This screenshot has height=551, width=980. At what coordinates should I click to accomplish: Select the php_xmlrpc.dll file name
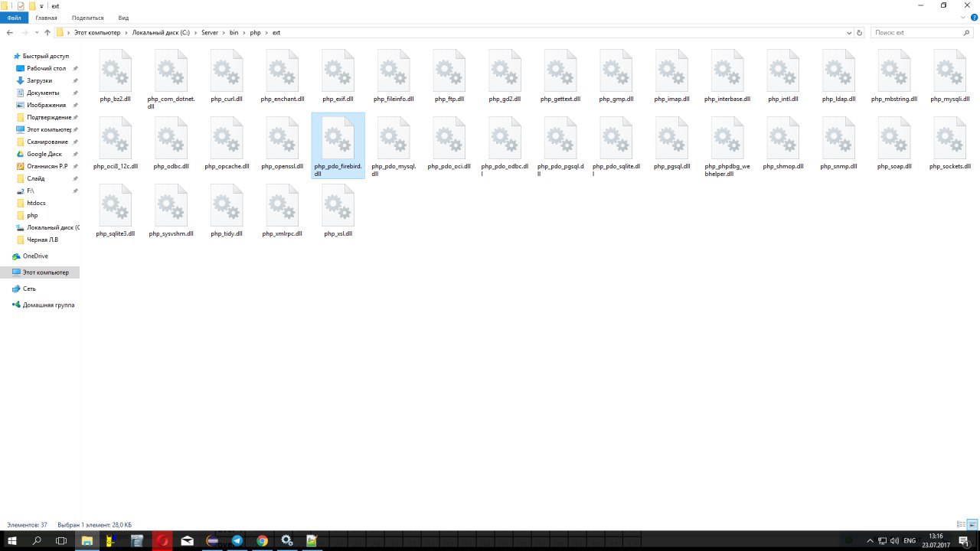point(283,234)
